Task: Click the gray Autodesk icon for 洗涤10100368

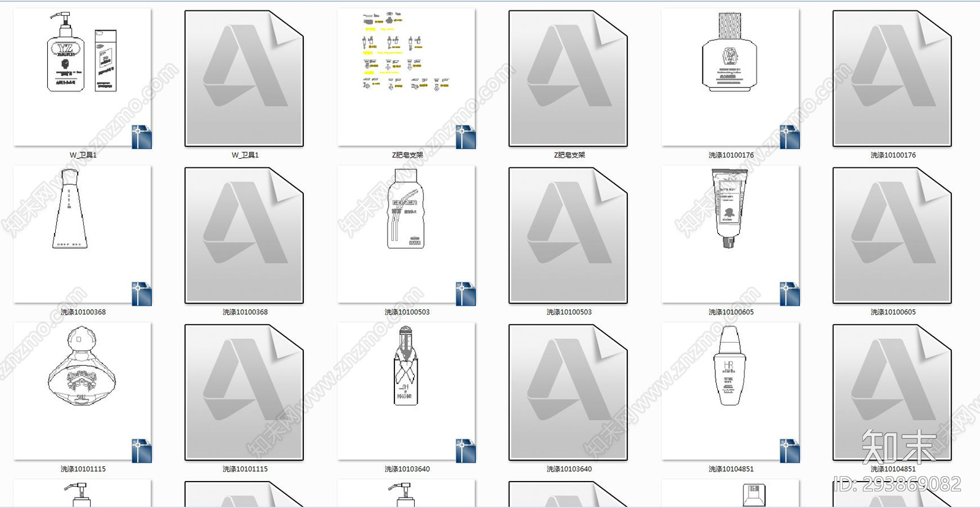Action: point(244,235)
